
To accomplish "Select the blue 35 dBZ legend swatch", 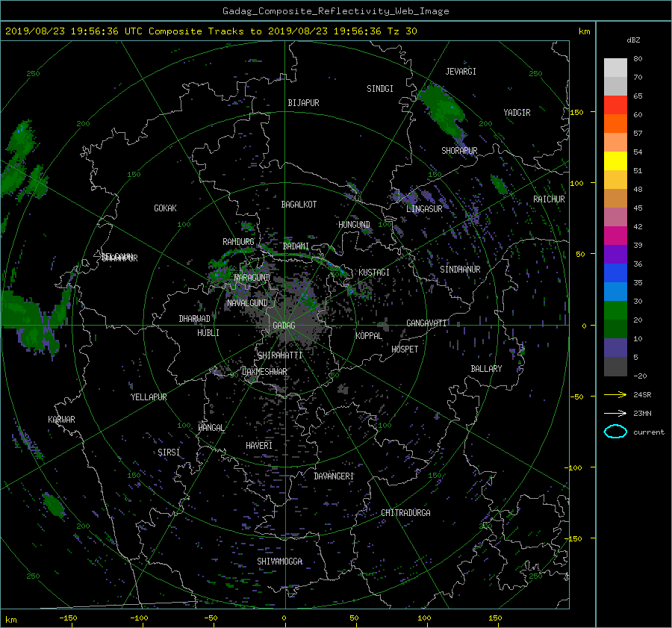I will [615, 273].
